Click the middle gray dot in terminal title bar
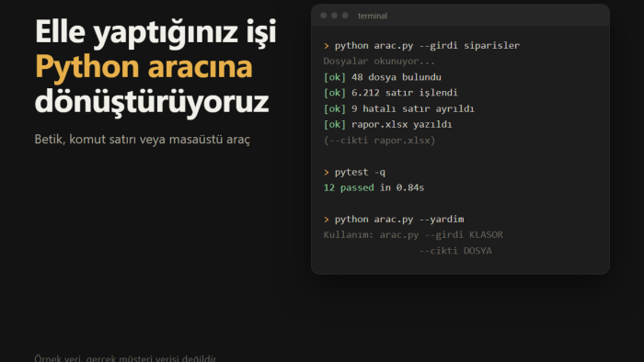This screenshot has width=644, height=362. point(334,16)
